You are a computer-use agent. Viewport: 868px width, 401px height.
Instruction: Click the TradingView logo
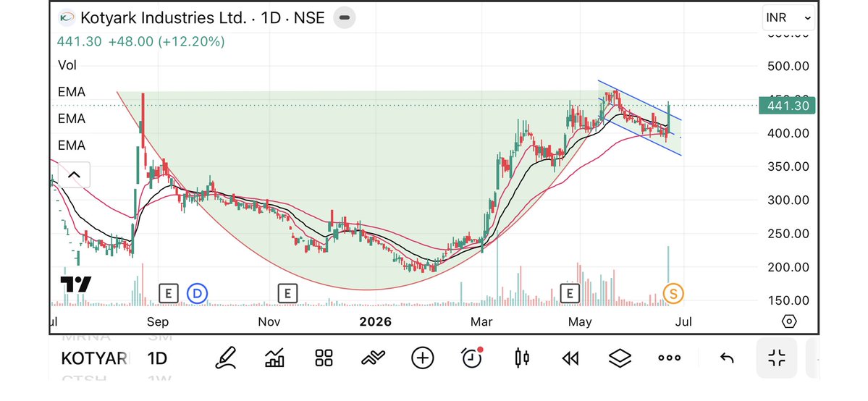point(76,284)
